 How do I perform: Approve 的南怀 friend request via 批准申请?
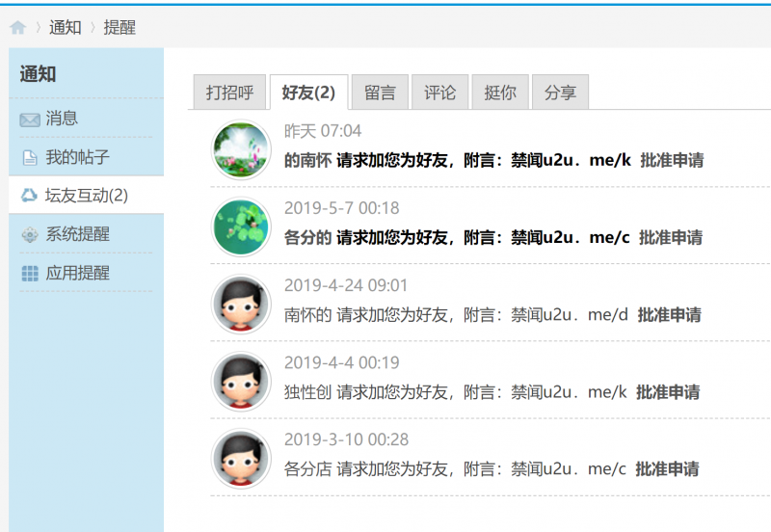click(671, 160)
